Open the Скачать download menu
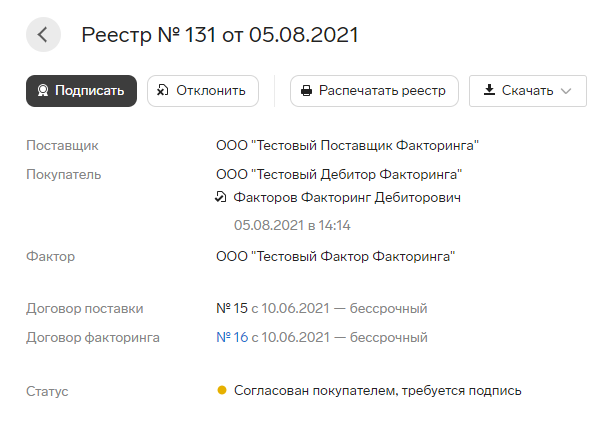The height and width of the screenshot is (423, 610). point(528,91)
